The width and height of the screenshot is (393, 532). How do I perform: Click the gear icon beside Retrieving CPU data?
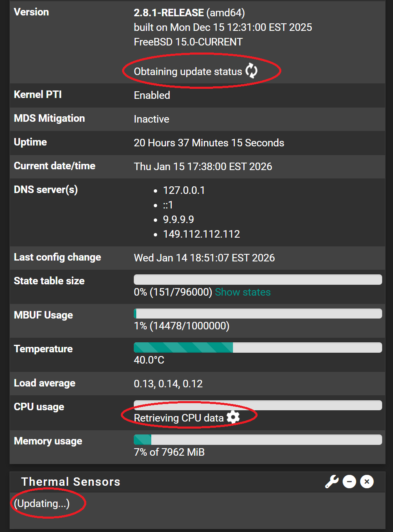pos(233,417)
